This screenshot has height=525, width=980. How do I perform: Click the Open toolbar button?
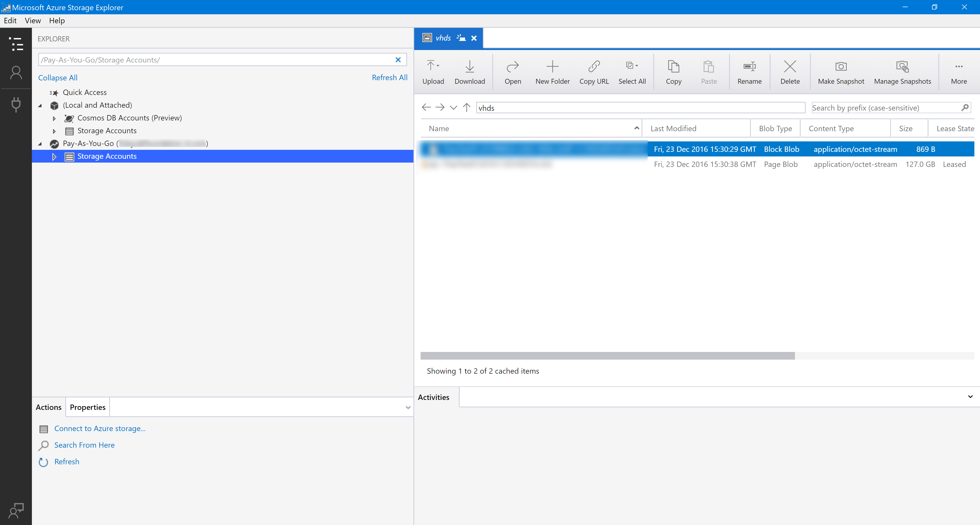click(512, 72)
